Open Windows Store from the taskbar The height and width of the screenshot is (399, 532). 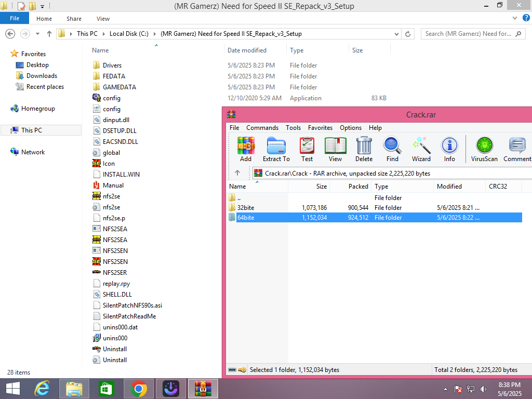106,389
